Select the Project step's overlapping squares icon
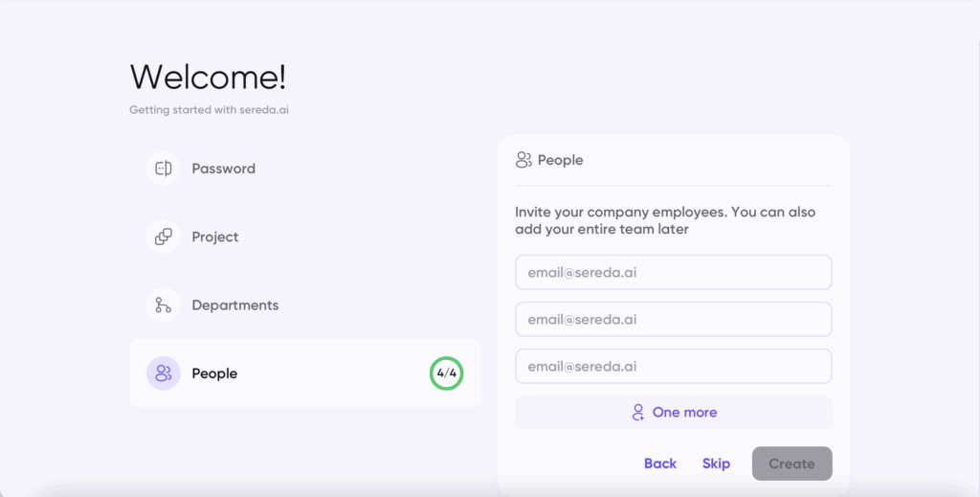980x497 pixels. (163, 237)
